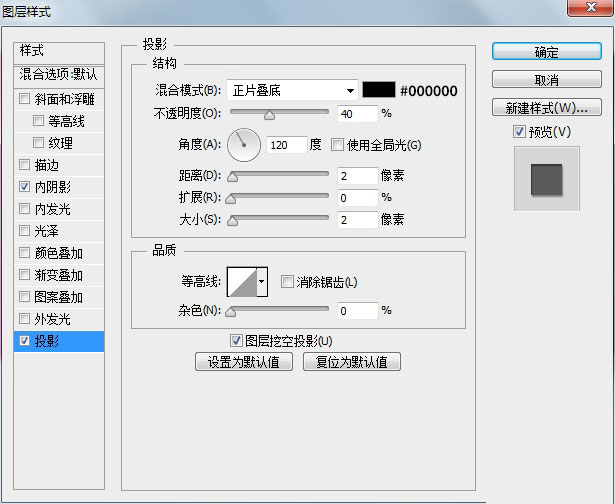Click the 不透明度 (Opacity) value input field
The image size is (615, 504).
click(x=357, y=114)
